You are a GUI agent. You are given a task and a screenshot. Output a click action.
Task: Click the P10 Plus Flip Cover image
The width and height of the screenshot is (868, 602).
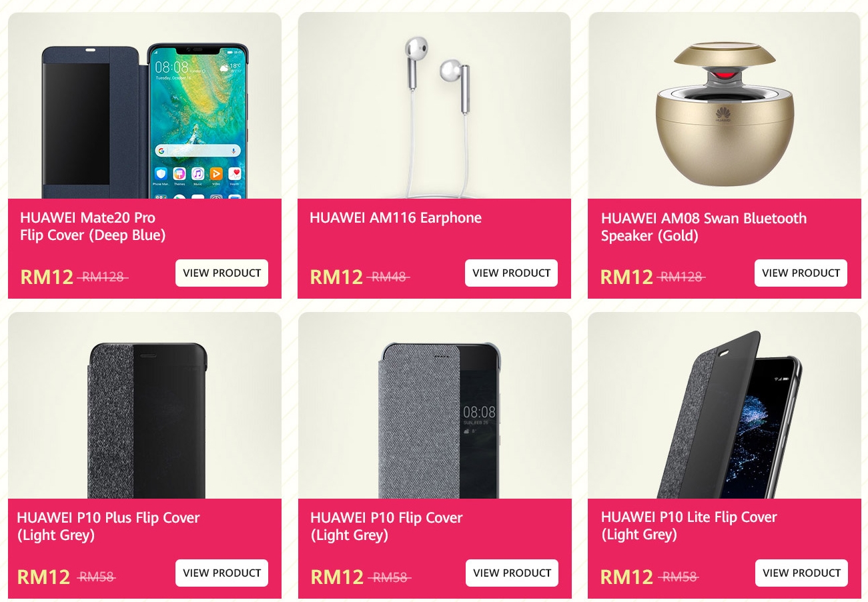[145, 405]
